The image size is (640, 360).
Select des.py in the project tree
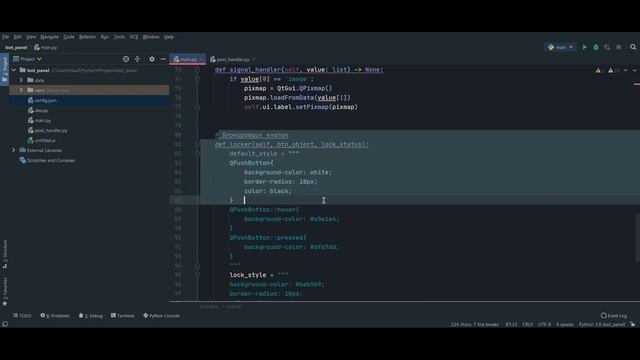(x=38, y=110)
